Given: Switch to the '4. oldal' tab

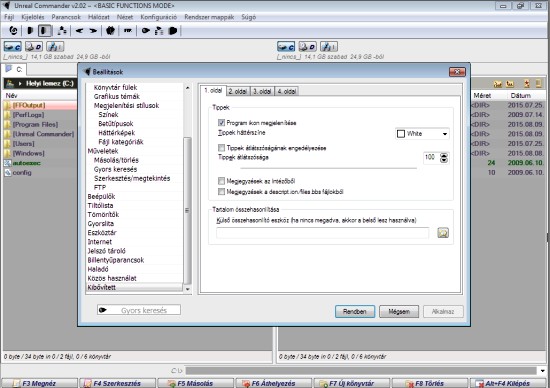Looking at the screenshot, I should [287, 91].
